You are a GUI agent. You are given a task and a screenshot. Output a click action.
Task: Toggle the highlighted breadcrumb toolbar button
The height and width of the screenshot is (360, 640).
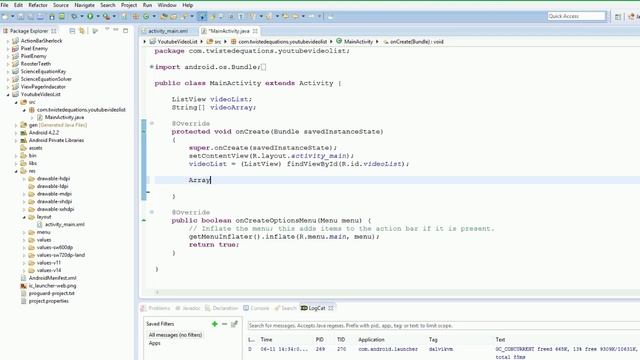pyautogui.click(x=202, y=16)
